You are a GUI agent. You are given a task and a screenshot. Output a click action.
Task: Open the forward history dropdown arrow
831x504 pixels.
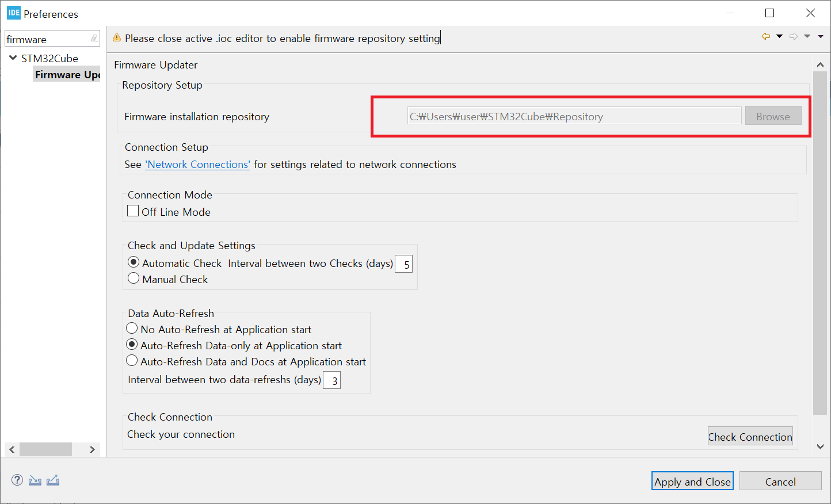click(807, 36)
